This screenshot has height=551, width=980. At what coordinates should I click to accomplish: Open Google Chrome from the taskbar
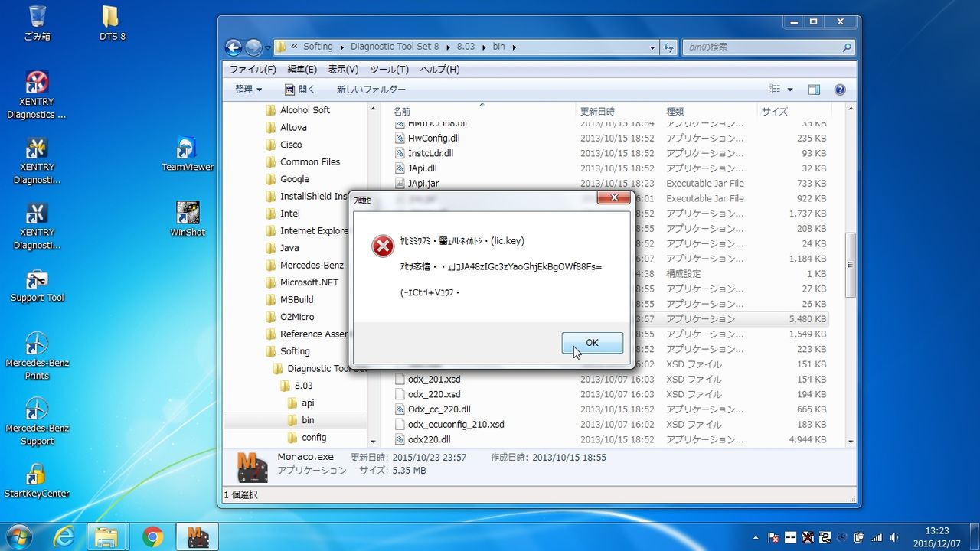click(152, 536)
